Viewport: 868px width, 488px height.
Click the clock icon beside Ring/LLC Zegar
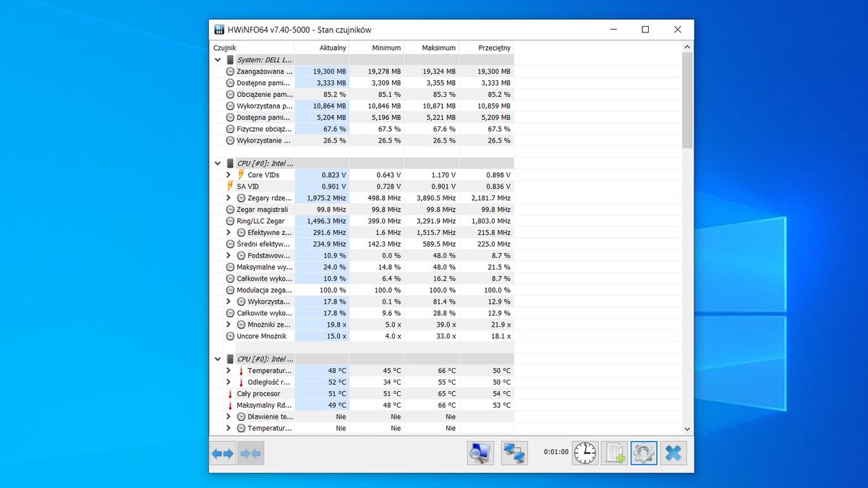(x=231, y=221)
